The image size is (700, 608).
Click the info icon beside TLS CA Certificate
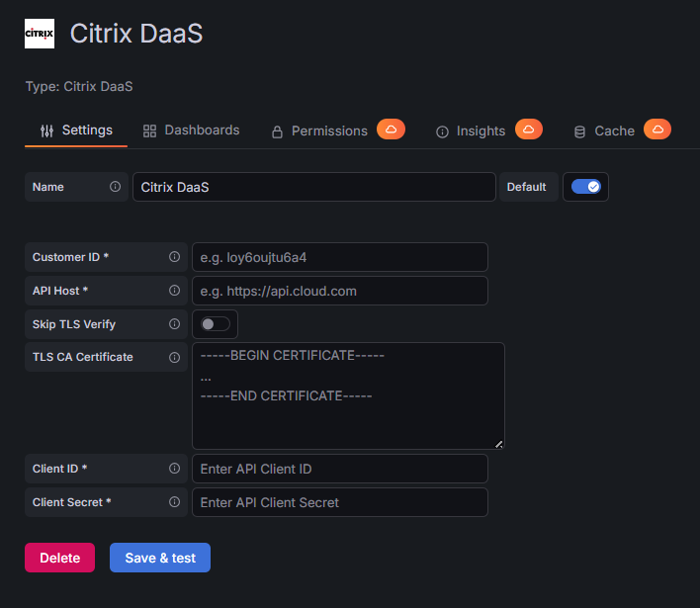175,357
